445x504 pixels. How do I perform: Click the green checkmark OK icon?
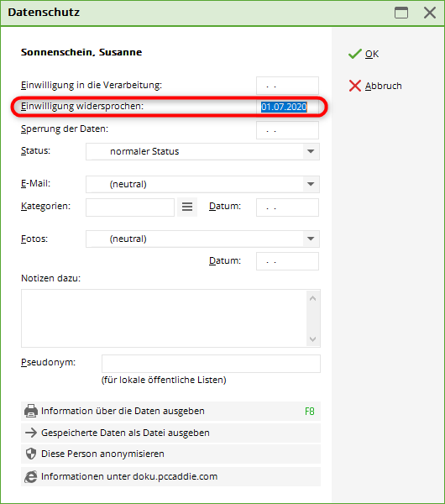pyautogui.click(x=354, y=54)
